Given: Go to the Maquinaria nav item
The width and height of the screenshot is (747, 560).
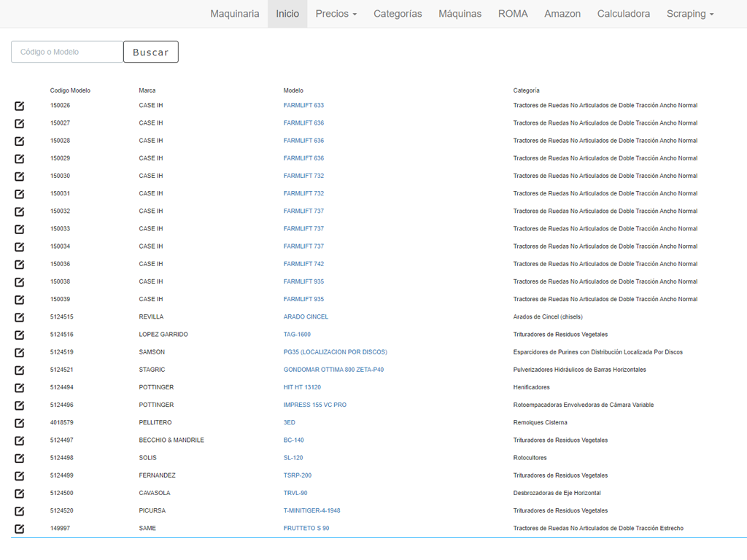Looking at the screenshot, I should [x=235, y=14].
